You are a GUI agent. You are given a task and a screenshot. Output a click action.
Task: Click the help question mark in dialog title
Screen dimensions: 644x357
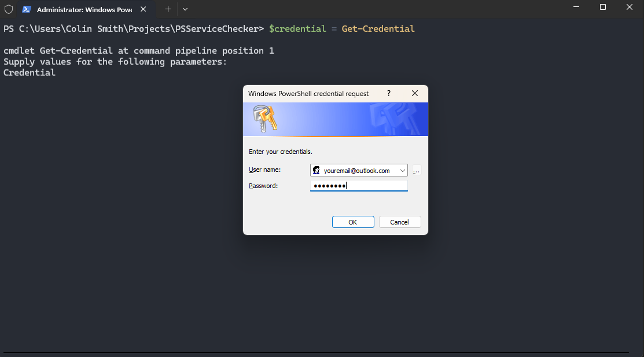click(x=388, y=93)
